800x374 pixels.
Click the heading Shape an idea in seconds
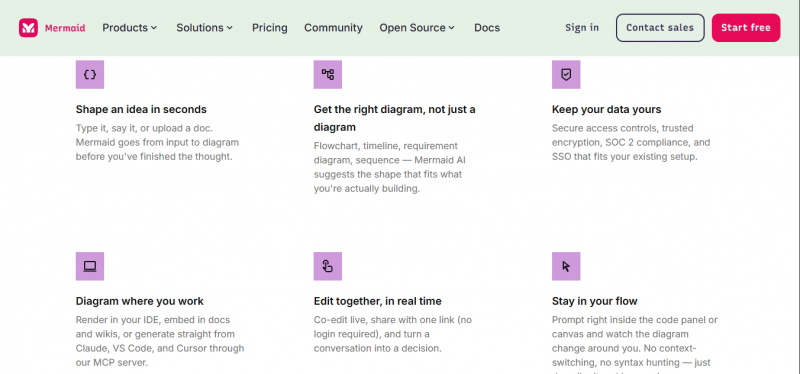pyautogui.click(x=141, y=109)
